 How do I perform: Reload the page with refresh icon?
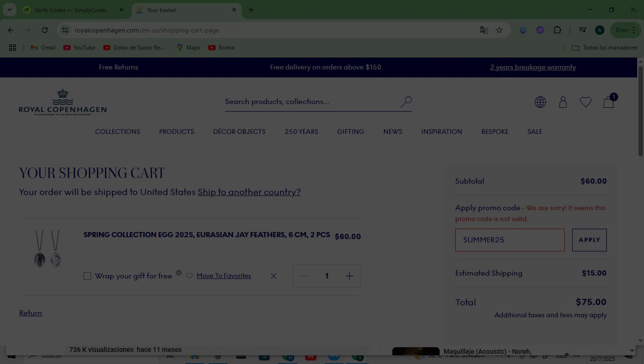(45, 30)
